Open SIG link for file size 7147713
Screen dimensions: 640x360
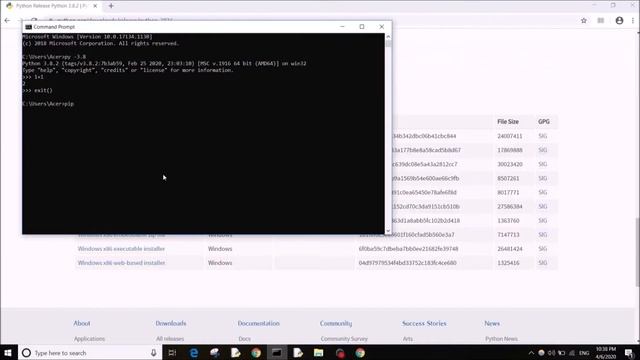coord(542,235)
